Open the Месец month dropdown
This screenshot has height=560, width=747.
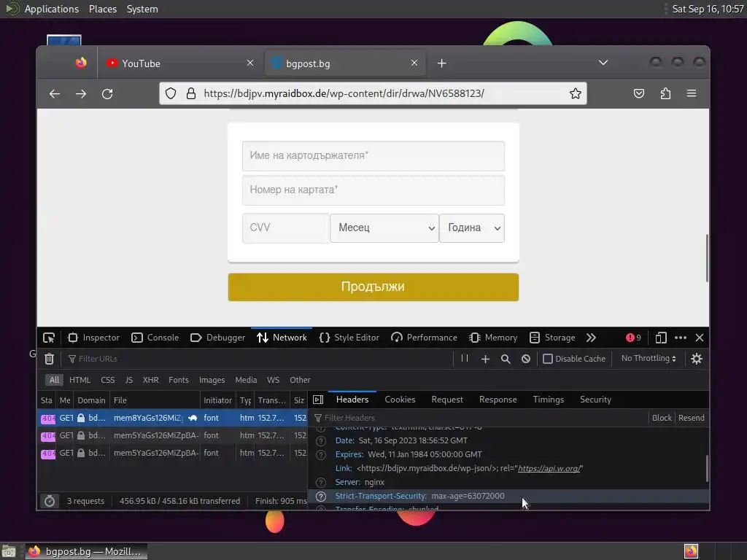point(384,227)
